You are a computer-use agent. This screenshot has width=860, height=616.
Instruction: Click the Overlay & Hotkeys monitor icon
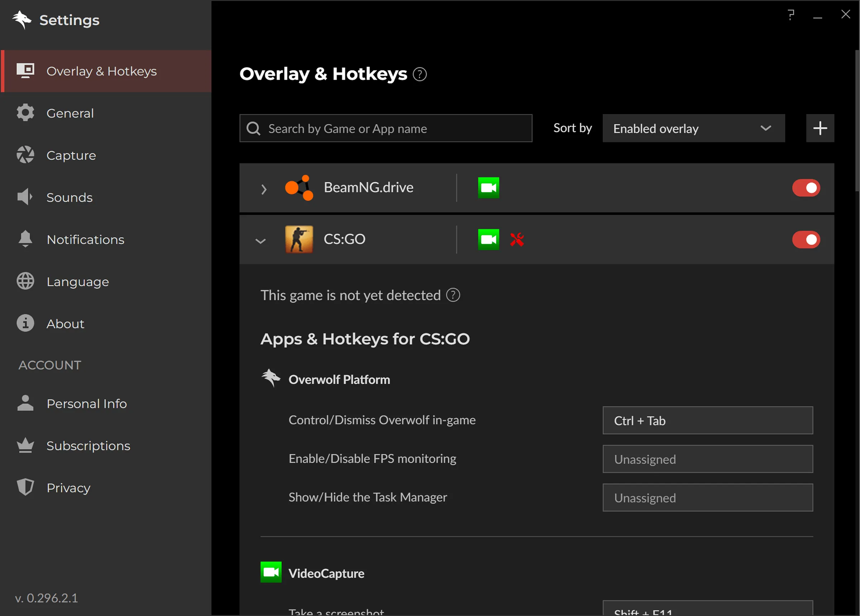(25, 71)
